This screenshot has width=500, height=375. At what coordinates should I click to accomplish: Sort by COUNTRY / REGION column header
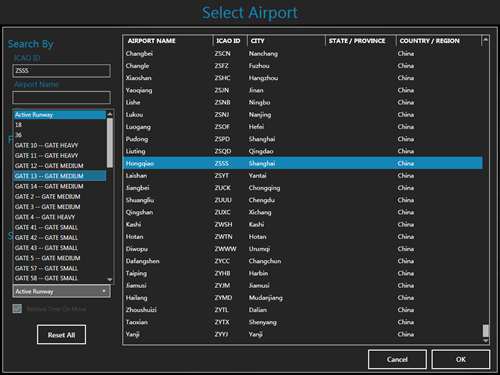pyautogui.click(x=439, y=41)
